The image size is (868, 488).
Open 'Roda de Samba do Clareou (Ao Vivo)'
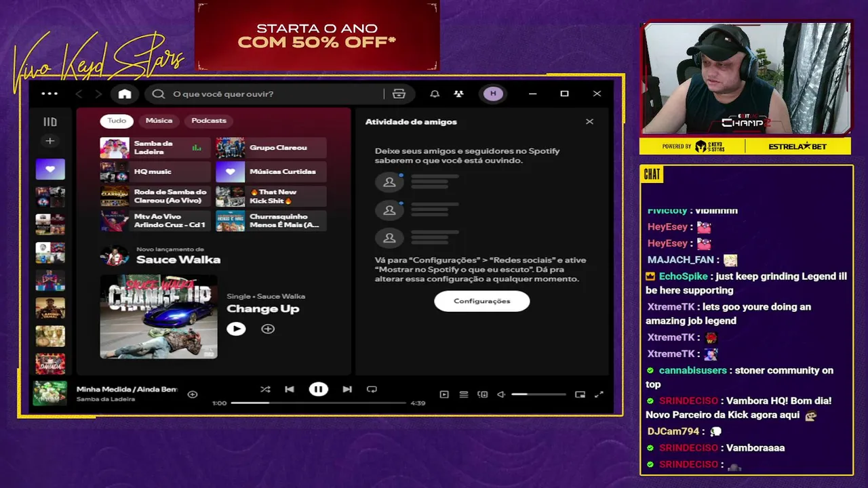[155, 197]
